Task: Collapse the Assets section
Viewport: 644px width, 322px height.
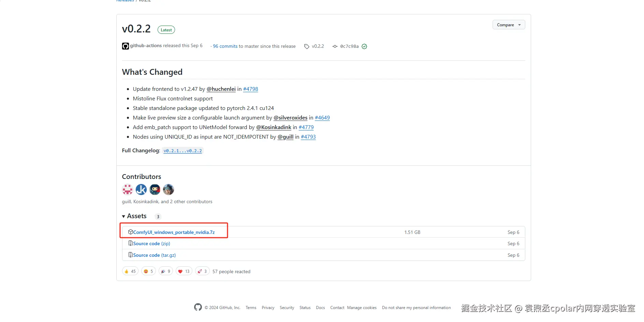Action: click(x=134, y=216)
